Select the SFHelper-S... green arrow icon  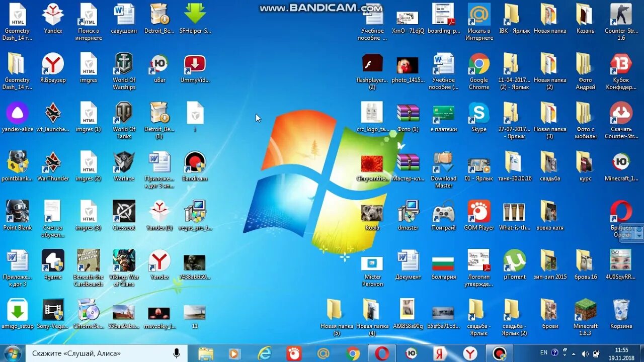195,19
